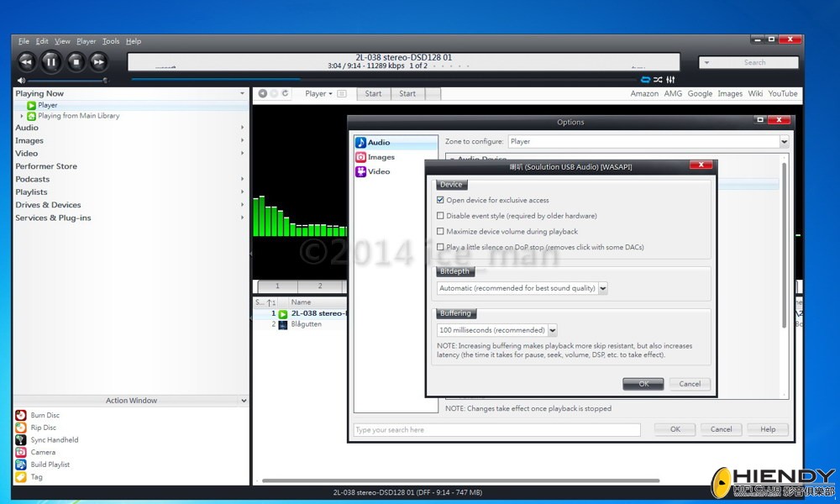Viewport: 840px width, 504px height.
Task: Pause playback with the pause button
Action: point(51,62)
